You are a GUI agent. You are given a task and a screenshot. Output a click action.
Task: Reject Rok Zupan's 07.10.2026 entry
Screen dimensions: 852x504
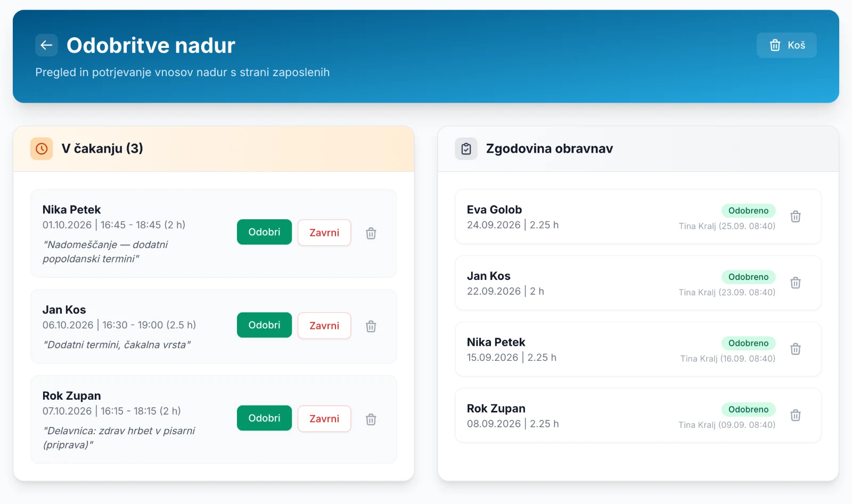324,419
